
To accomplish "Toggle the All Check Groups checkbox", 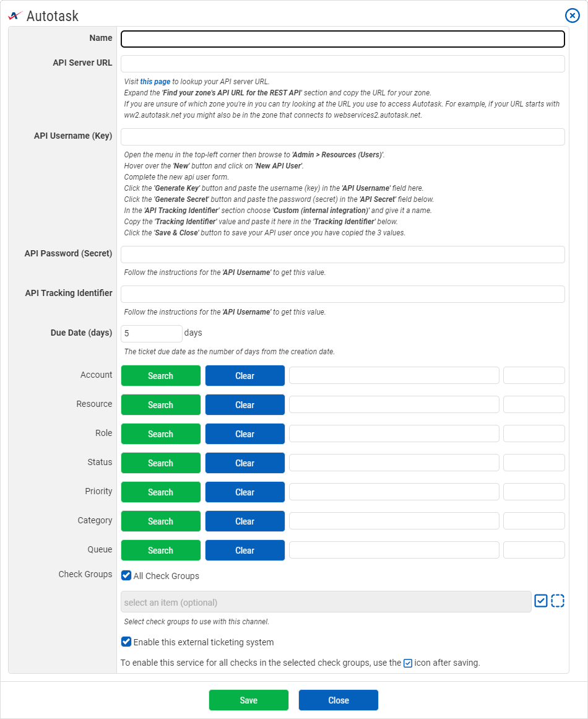I will click(x=126, y=575).
